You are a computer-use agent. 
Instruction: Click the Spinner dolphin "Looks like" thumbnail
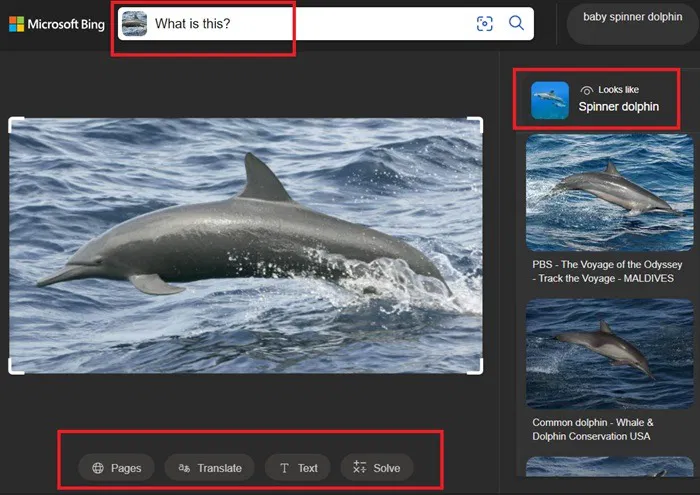[x=550, y=100]
